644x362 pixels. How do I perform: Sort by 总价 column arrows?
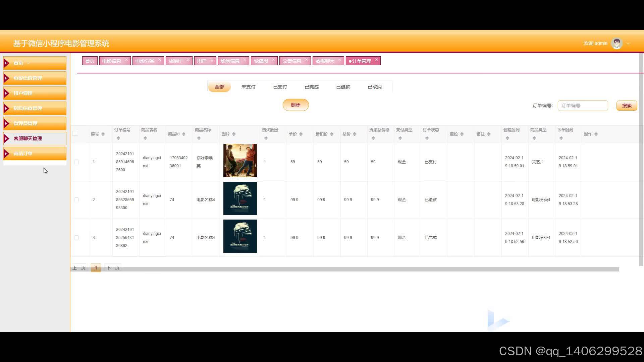coord(355,134)
